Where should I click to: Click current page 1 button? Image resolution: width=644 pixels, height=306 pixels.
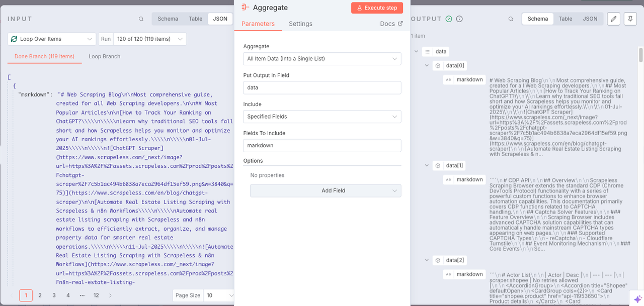tap(26, 295)
